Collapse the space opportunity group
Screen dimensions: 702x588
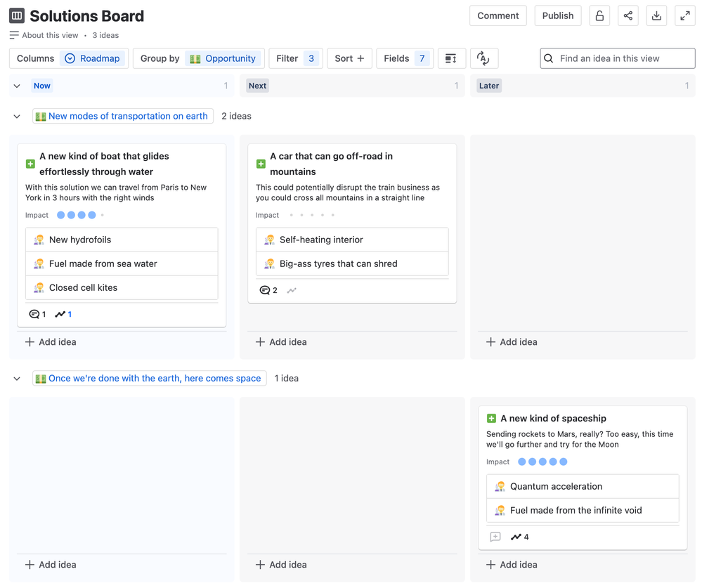pos(17,379)
